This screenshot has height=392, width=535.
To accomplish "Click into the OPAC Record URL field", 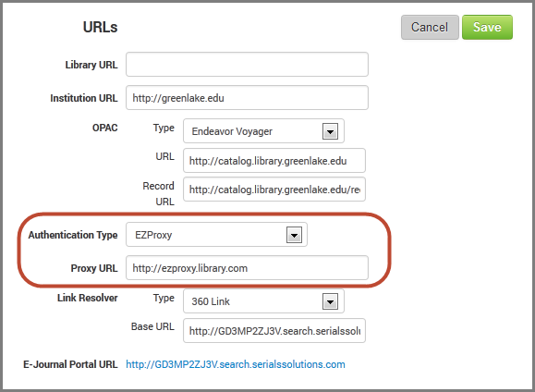I will (274, 190).
